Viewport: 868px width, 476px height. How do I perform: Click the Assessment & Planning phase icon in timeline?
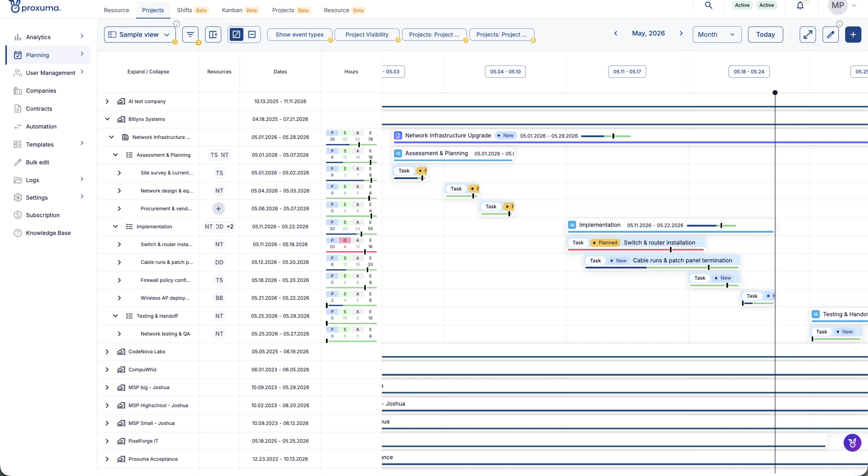coord(398,153)
